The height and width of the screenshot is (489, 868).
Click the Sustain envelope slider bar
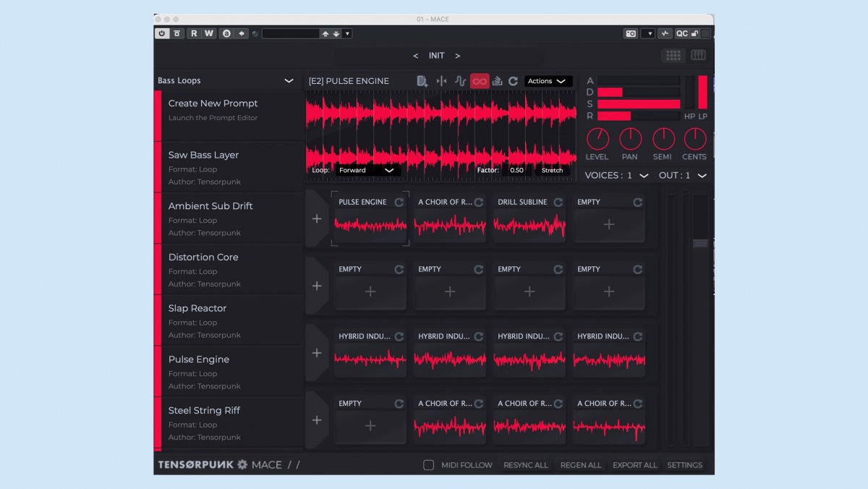tap(639, 104)
